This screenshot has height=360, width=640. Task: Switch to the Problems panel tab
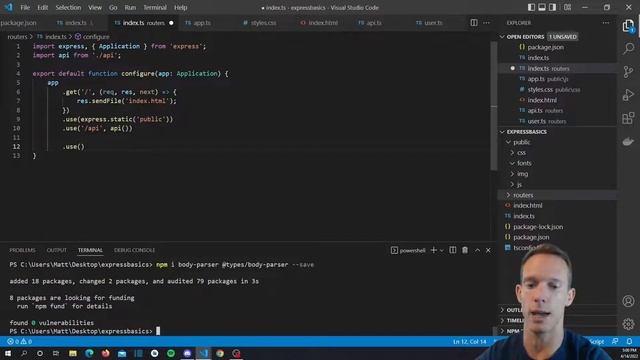[22, 250]
